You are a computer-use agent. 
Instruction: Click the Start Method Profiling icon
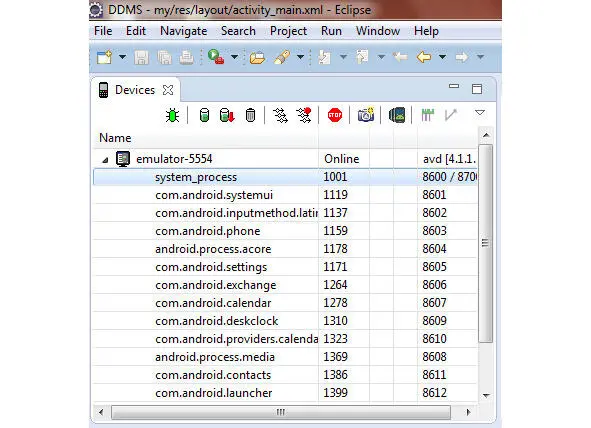[x=304, y=115]
